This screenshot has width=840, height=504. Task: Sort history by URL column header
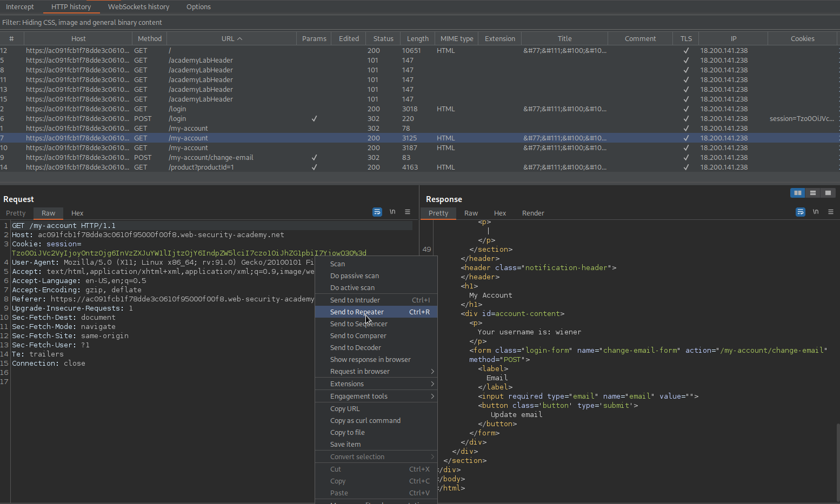(x=232, y=39)
